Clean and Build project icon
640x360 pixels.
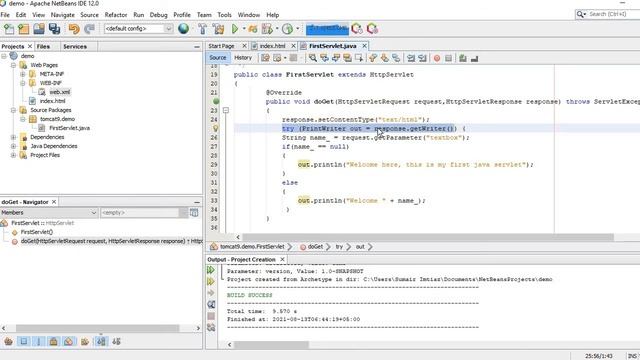pyautogui.click(x=218, y=29)
